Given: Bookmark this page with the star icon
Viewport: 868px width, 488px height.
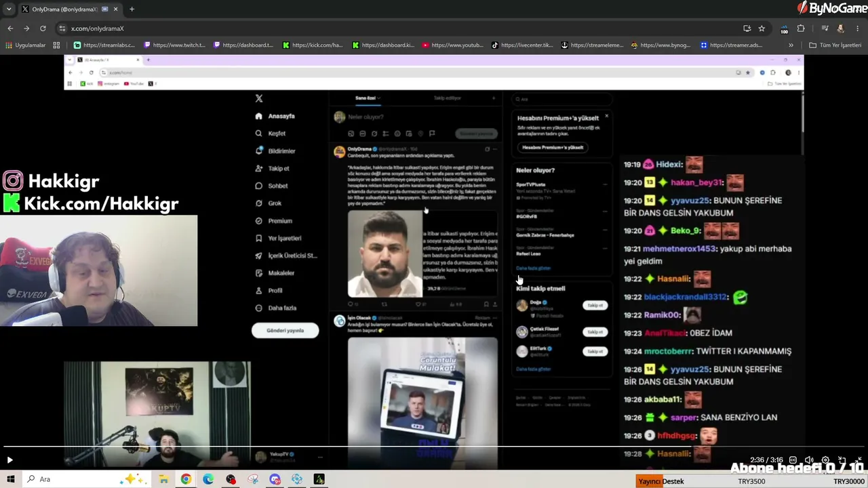Looking at the screenshot, I should pyautogui.click(x=762, y=28).
